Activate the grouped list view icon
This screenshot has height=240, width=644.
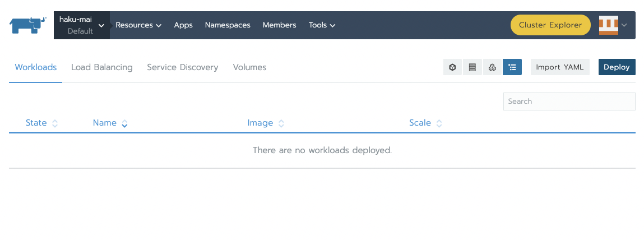(512, 67)
